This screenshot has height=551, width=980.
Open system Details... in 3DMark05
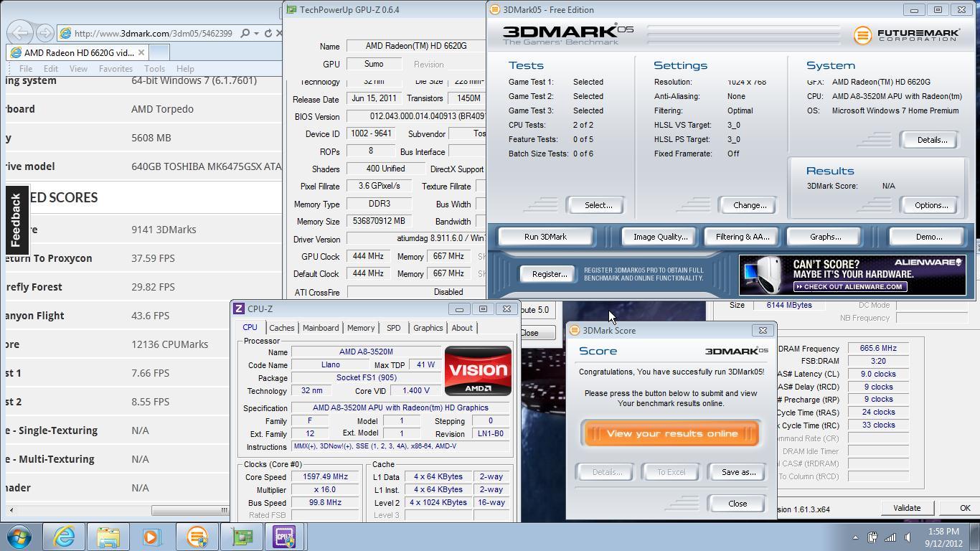pos(931,140)
